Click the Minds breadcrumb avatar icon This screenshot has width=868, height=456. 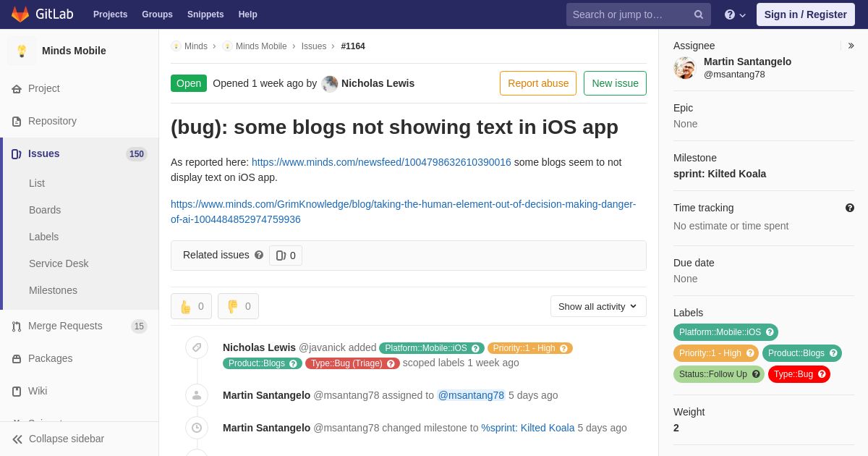tap(176, 46)
